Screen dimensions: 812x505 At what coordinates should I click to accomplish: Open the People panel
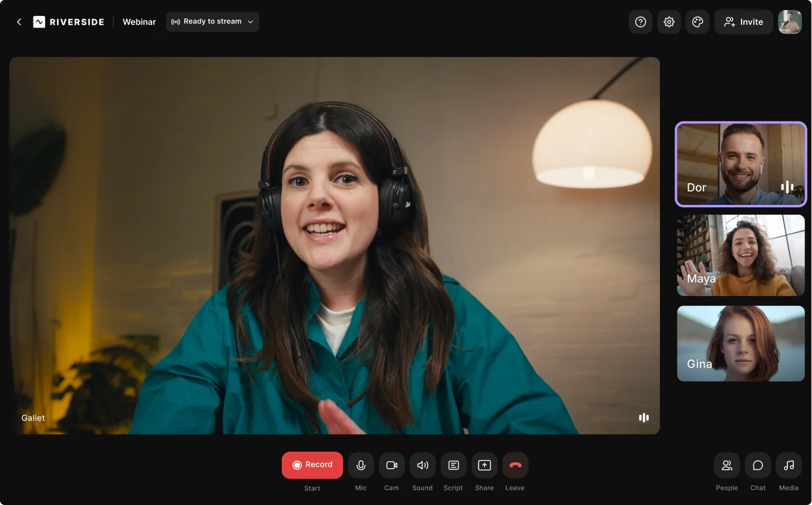pos(727,465)
